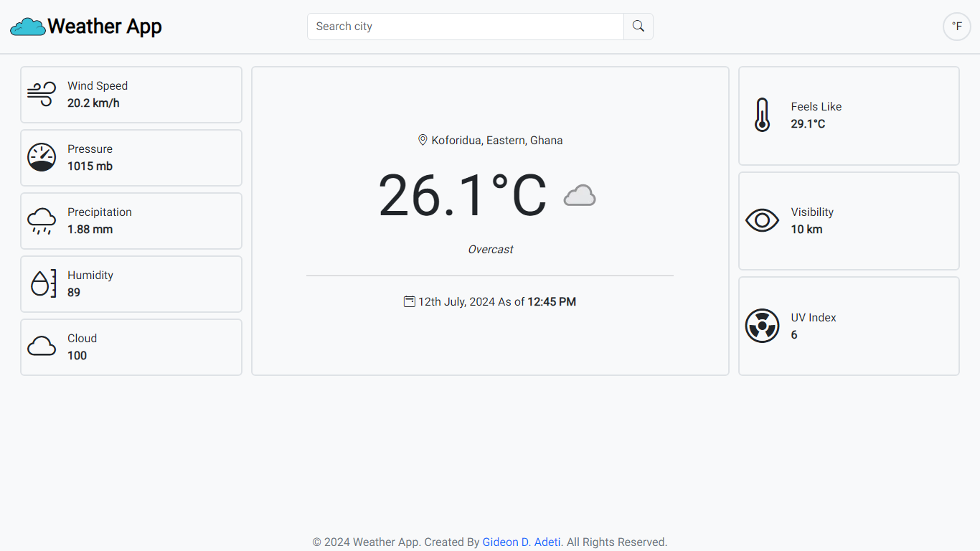This screenshot has width=980, height=551.
Task: Click the Weather App cloud logo
Action: pyautogui.click(x=27, y=26)
